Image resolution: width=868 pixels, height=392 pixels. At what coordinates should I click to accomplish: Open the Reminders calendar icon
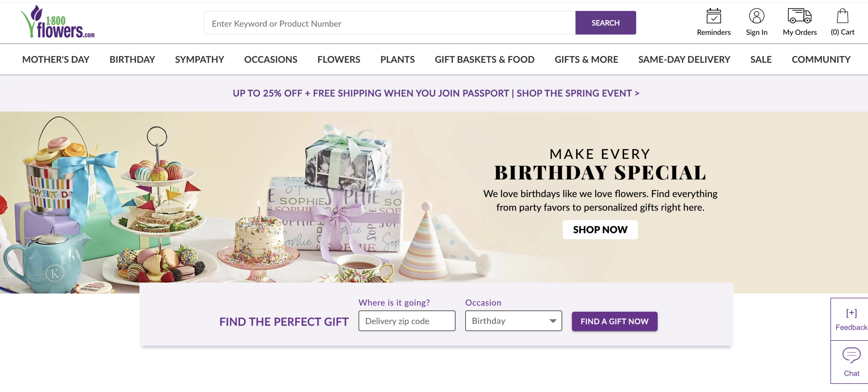[713, 16]
